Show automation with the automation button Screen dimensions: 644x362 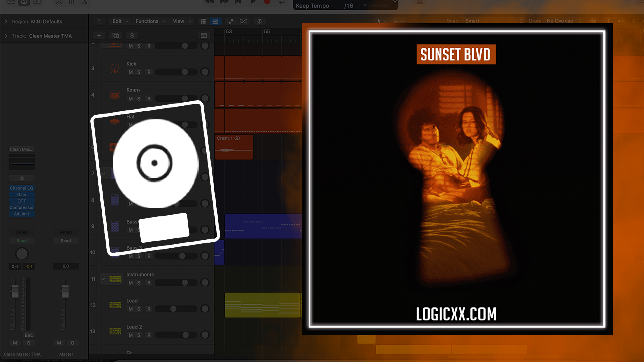[x=231, y=21]
